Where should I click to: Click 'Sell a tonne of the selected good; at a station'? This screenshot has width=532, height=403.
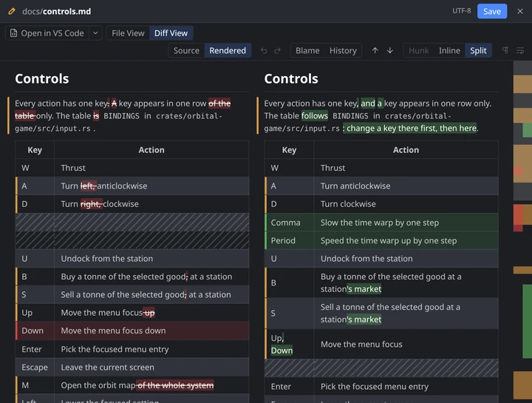[146, 295]
